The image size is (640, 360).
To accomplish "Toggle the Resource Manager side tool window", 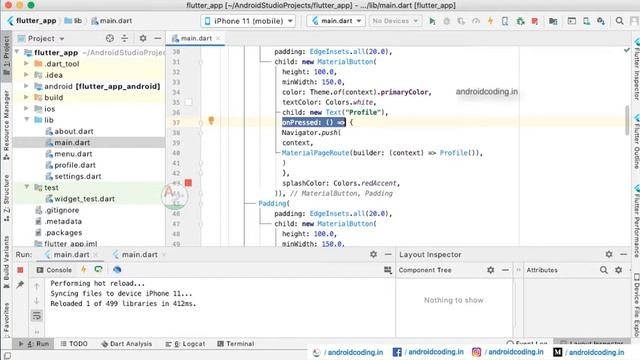I will tap(6, 125).
